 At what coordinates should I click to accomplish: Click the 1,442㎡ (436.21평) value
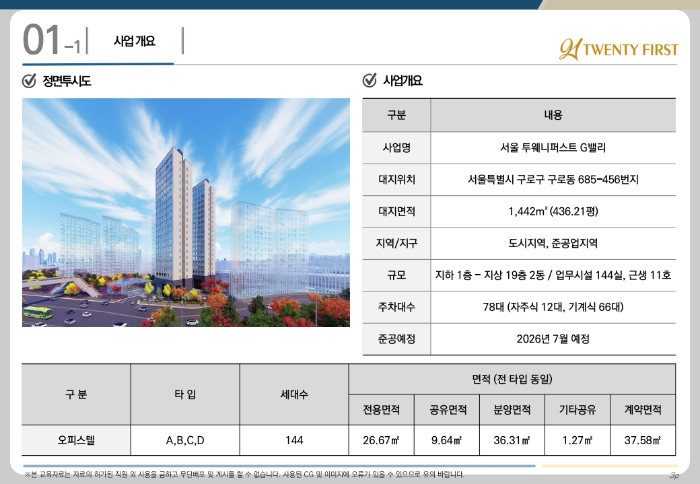553,211
